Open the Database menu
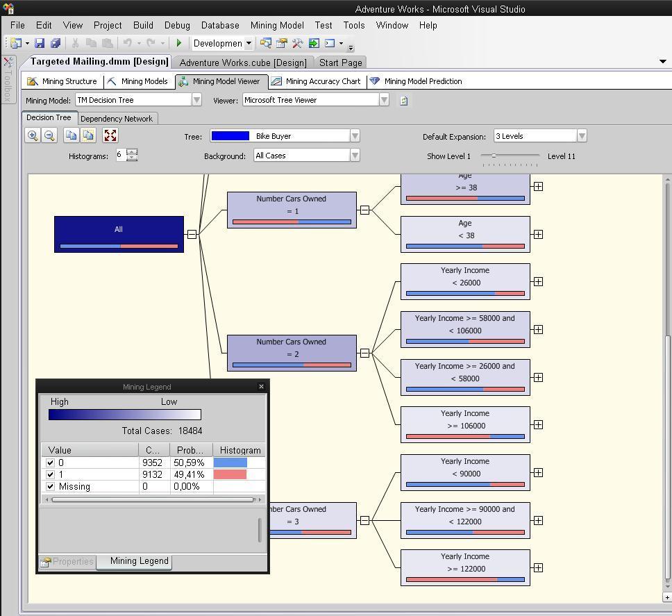Image resolution: width=672 pixels, height=616 pixels. [220, 25]
